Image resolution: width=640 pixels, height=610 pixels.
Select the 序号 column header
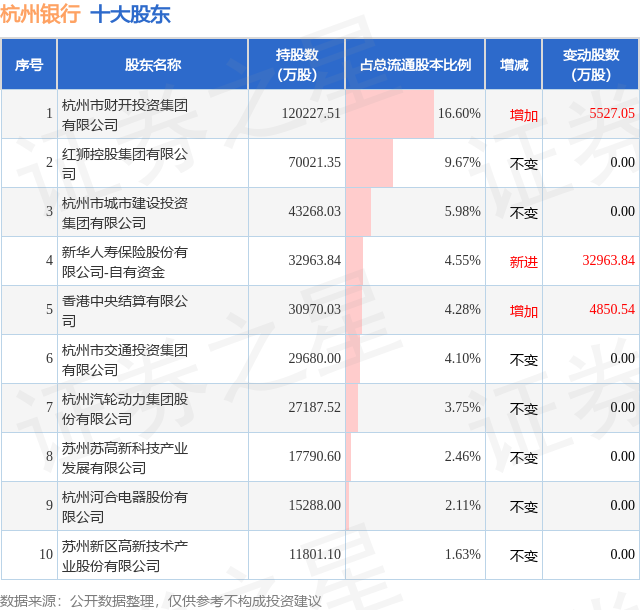[x=29, y=65]
